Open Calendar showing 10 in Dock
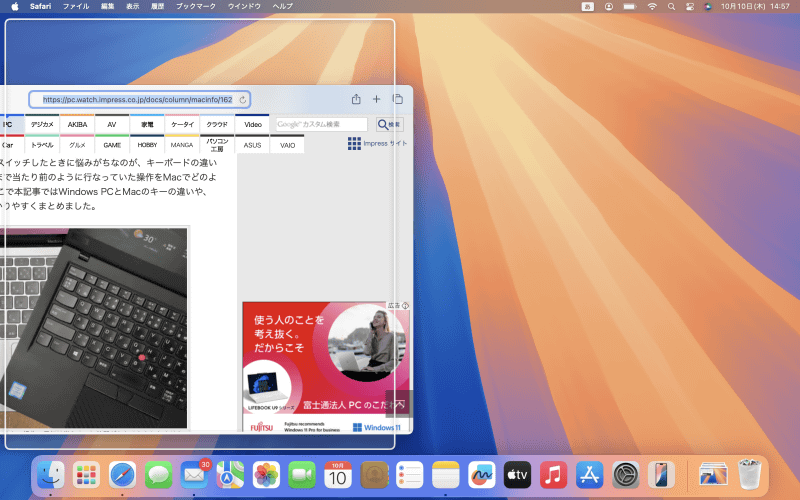 click(x=338, y=475)
